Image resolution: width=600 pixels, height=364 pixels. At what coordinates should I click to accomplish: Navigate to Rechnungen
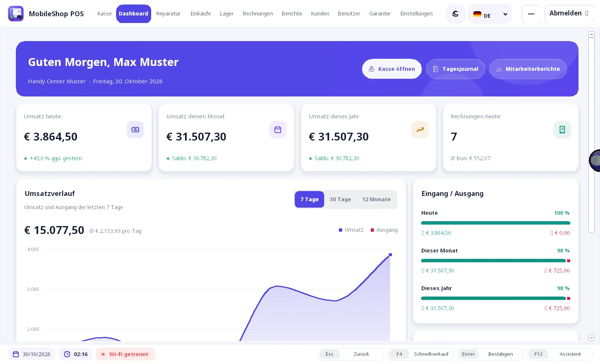click(x=258, y=14)
